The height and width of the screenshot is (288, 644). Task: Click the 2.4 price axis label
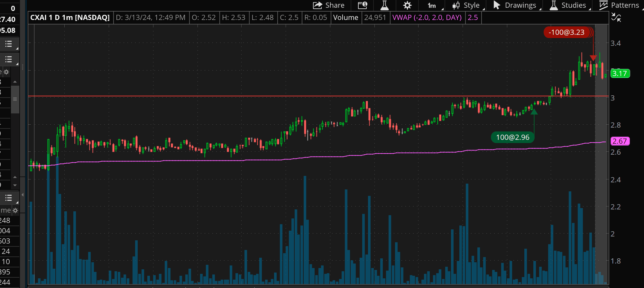click(x=616, y=180)
